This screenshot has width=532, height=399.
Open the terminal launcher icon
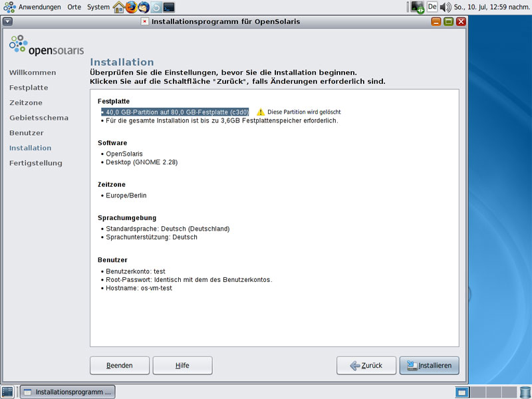(x=169, y=7)
